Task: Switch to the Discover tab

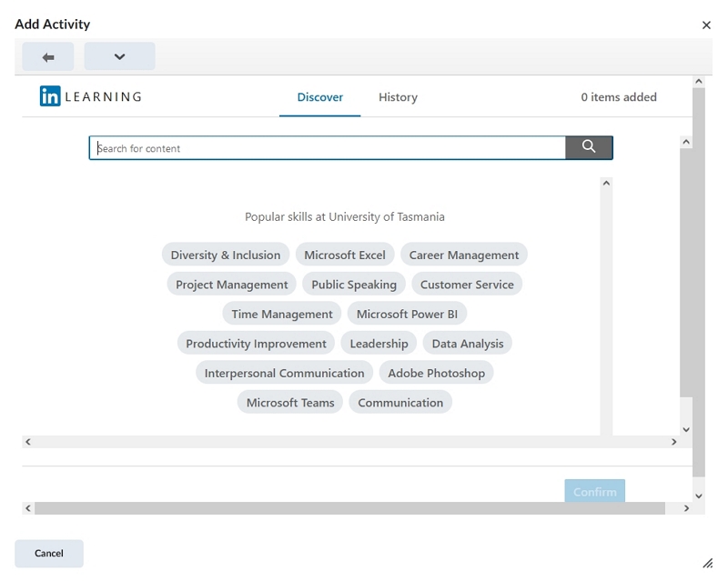Action: click(x=320, y=97)
